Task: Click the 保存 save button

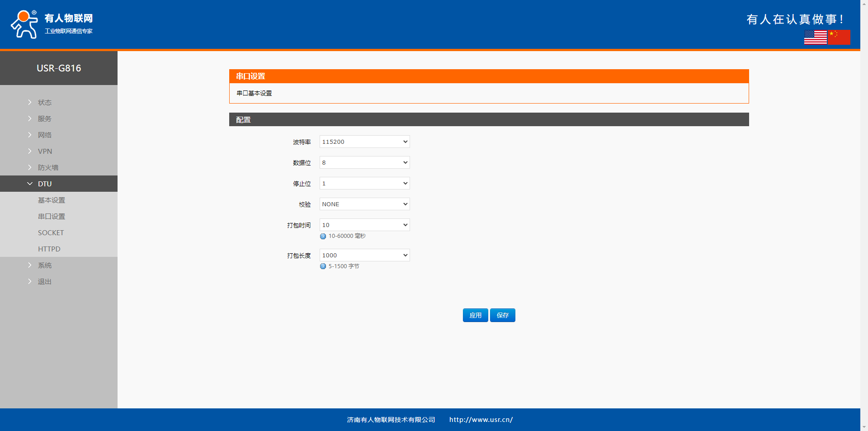Action: pyautogui.click(x=502, y=316)
